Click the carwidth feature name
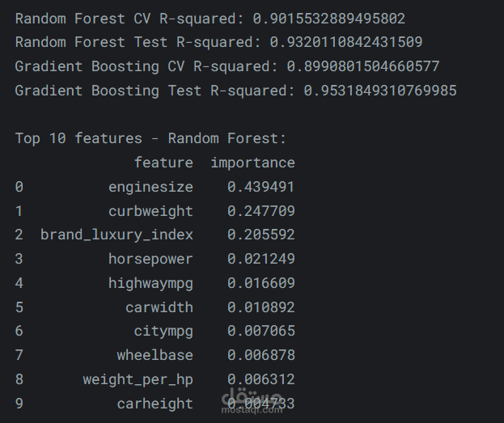Screen dimensions: 504x423 click(159, 307)
